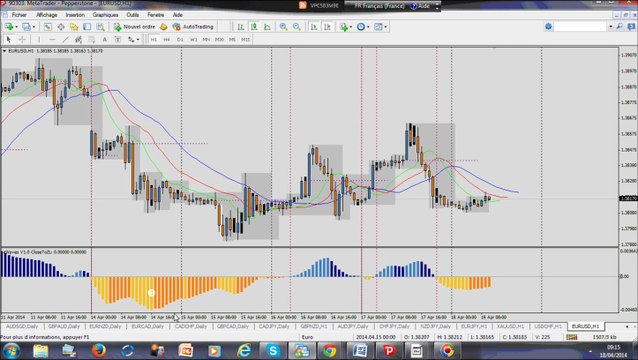Open the Fenetre menu
The height and width of the screenshot is (360, 638).
(156, 15)
